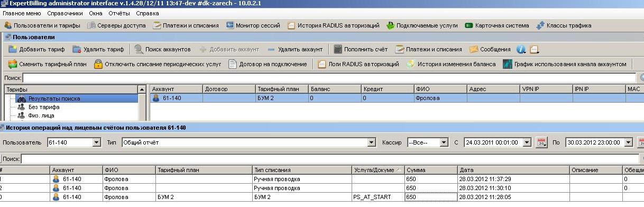Expand end date 30.03.2012 dropdown
This screenshot has width=644, height=207.
pos(628,142)
